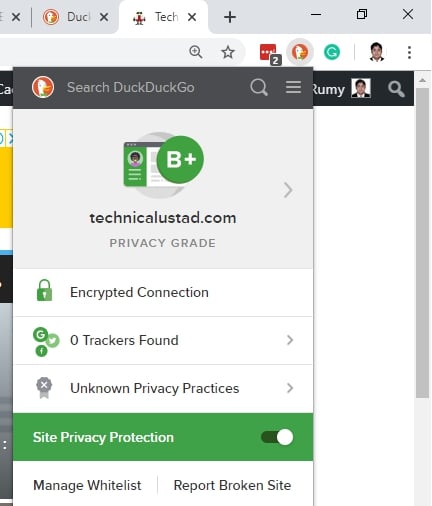
Task: Expand the privacy grade details chevron
Action: click(x=288, y=190)
